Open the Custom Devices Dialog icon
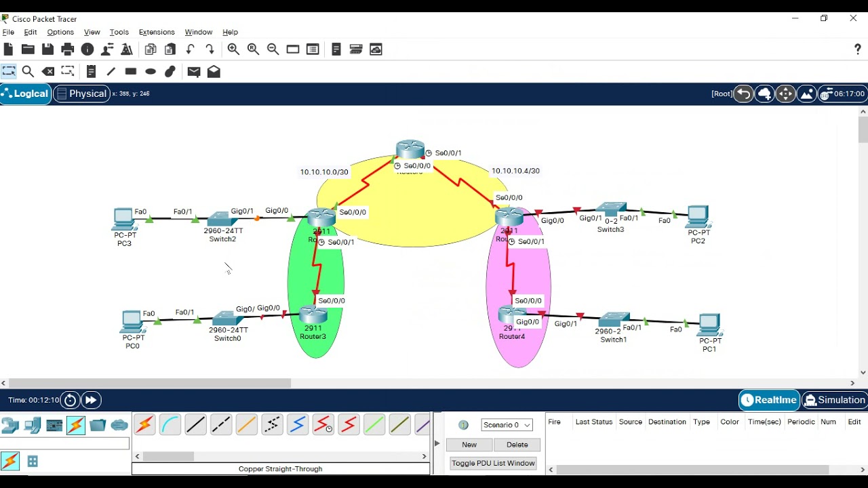868x488 pixels. click(313, 49)
